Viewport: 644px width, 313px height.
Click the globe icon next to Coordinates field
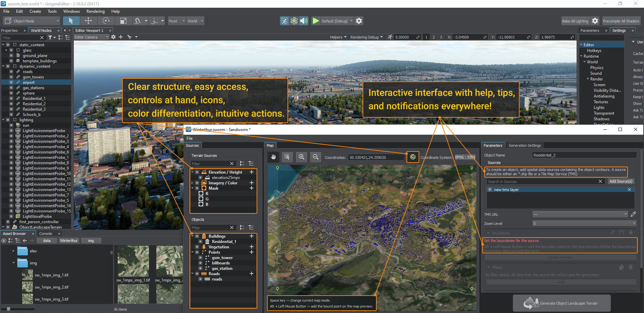coord(413,157)
